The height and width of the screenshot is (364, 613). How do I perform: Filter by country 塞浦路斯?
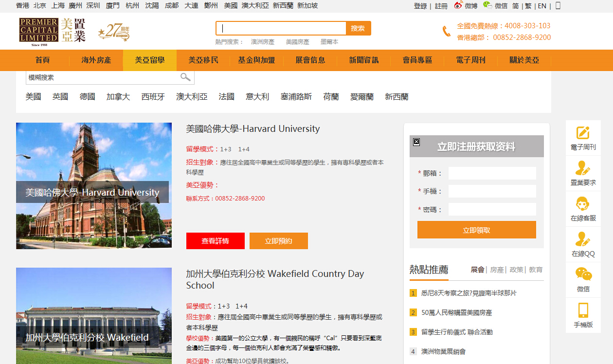pos(296,97)
